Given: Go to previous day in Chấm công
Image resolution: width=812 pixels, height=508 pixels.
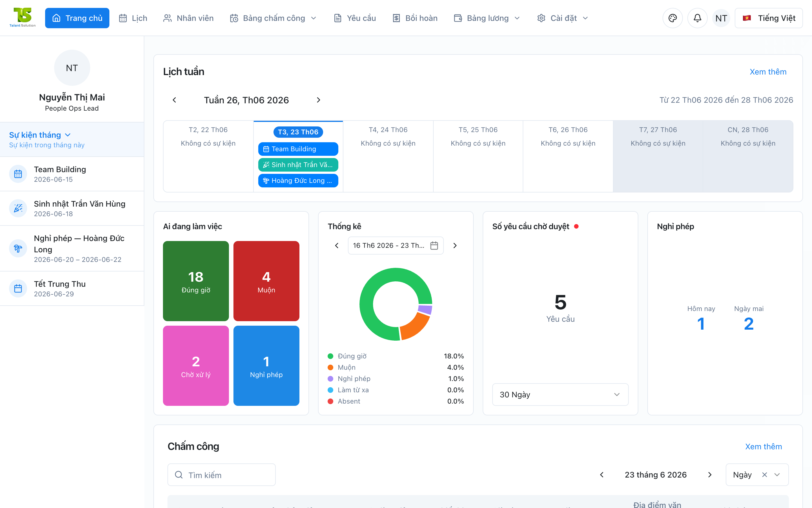Looking at the screenshot, I should pos(602,475).
